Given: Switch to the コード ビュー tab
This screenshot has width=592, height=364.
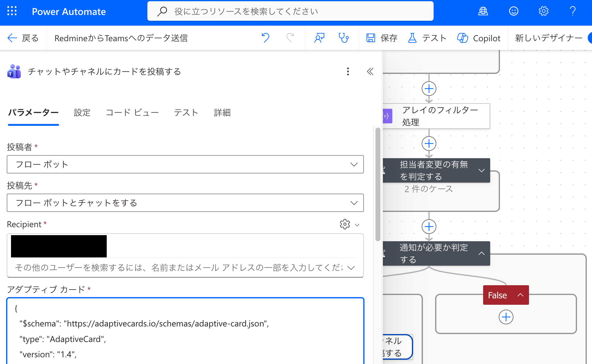Looking at the screenshot, I should coord(132,113).
